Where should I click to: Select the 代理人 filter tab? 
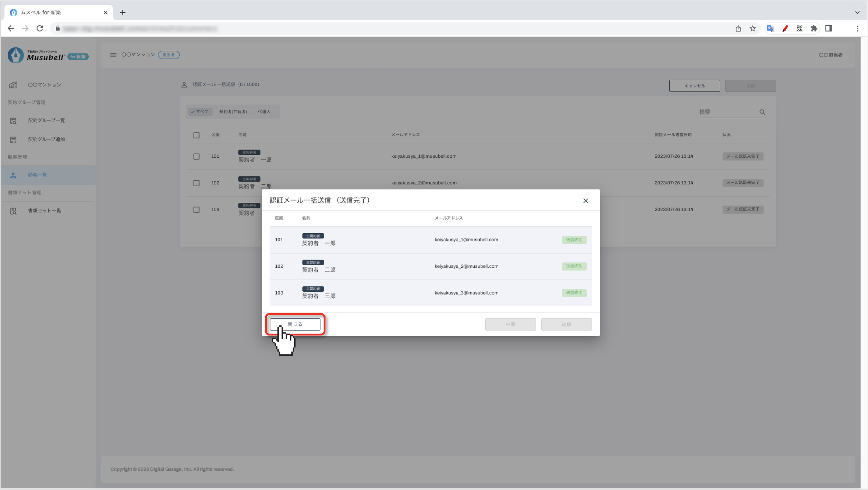[264, 112]
